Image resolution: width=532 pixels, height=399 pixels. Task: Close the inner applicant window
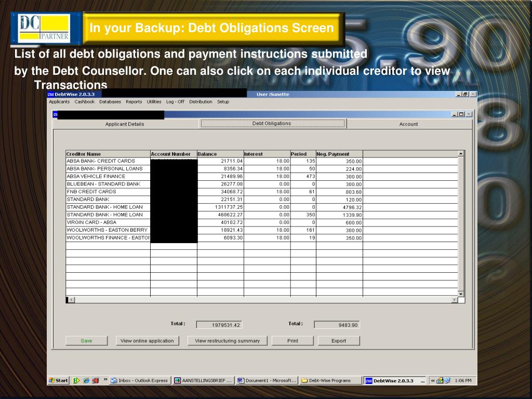click(469, 114)
